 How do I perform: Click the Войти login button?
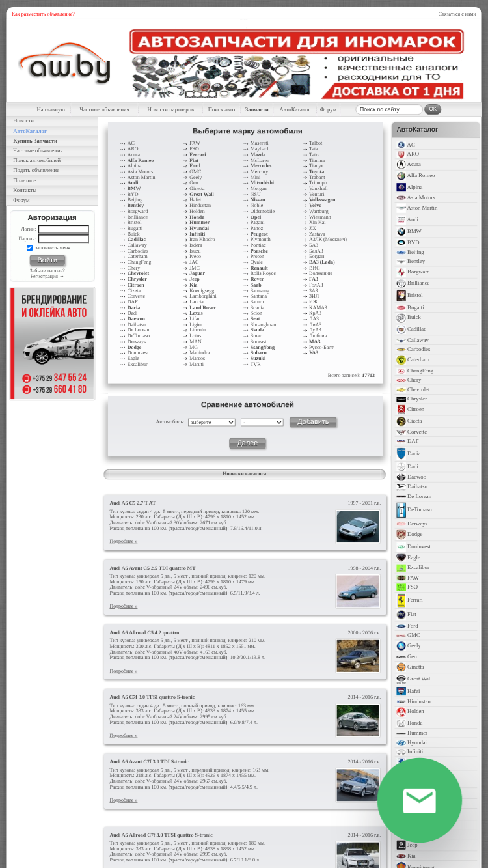pos(47,260)
